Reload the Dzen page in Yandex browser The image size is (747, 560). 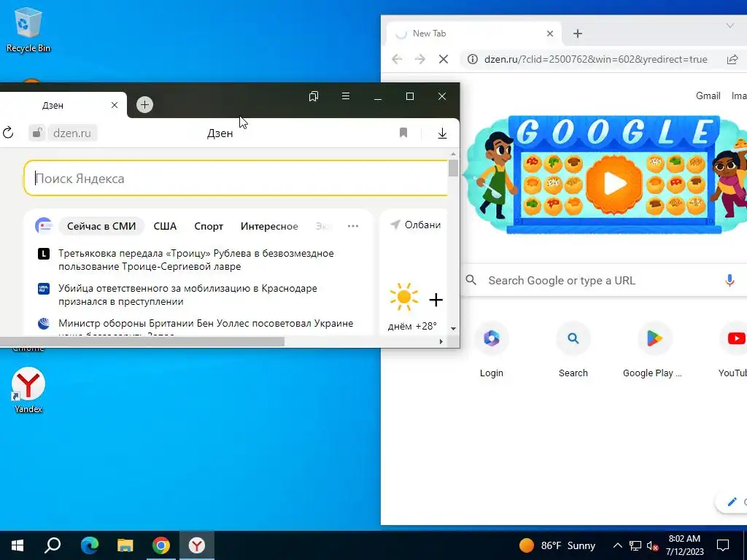(x=8, y=133)
